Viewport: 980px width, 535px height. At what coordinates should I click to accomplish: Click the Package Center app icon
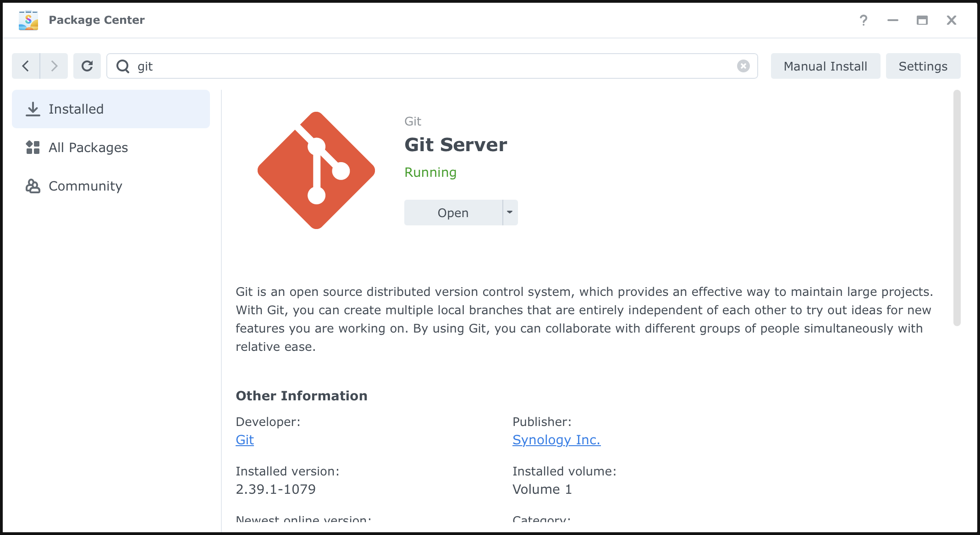(x=28, y=20)
